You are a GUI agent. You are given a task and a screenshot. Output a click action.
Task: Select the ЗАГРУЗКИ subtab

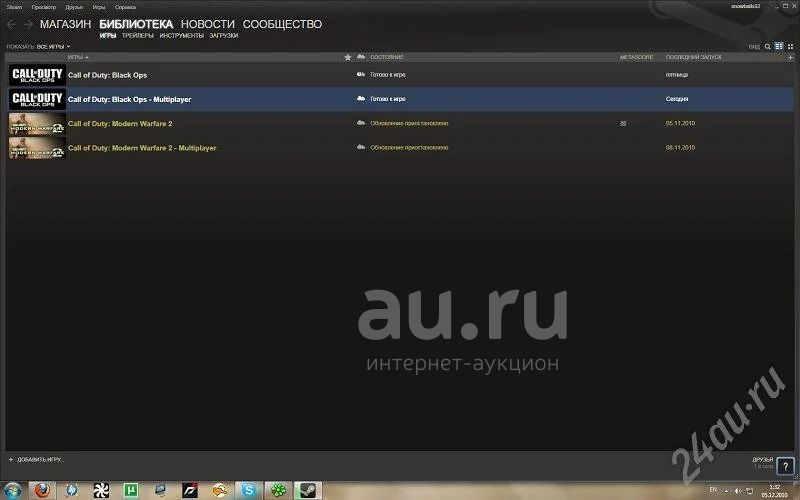coord(224,36)
